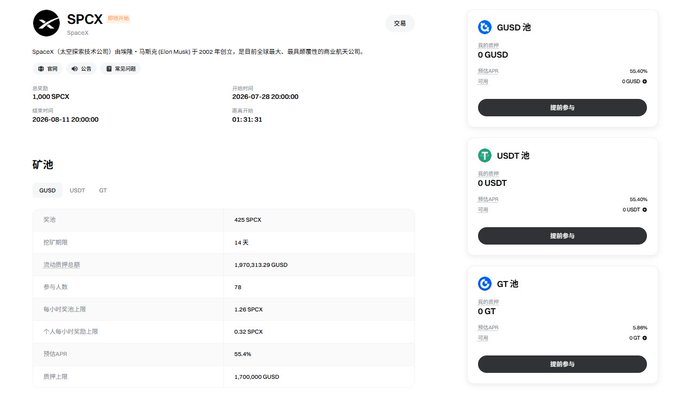This screenshot has height=406, width=679.
Task: Click the USDT 池 card title
Action: 513,155
